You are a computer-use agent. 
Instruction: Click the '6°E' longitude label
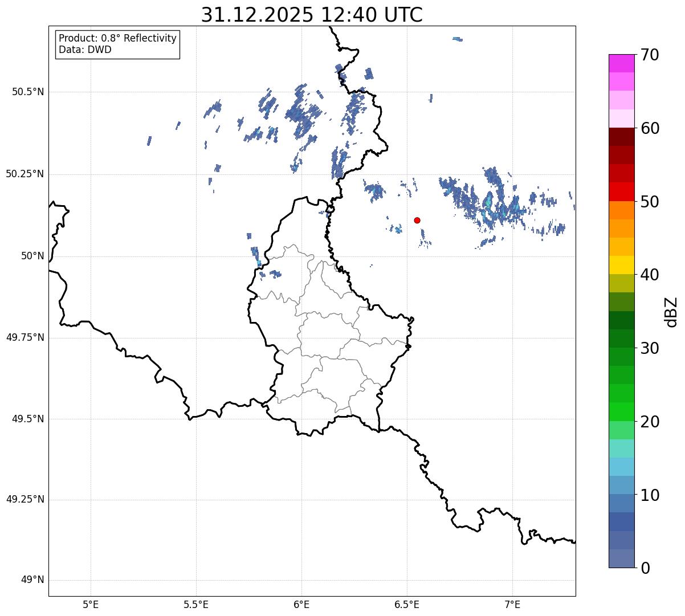tap(301, 604)
